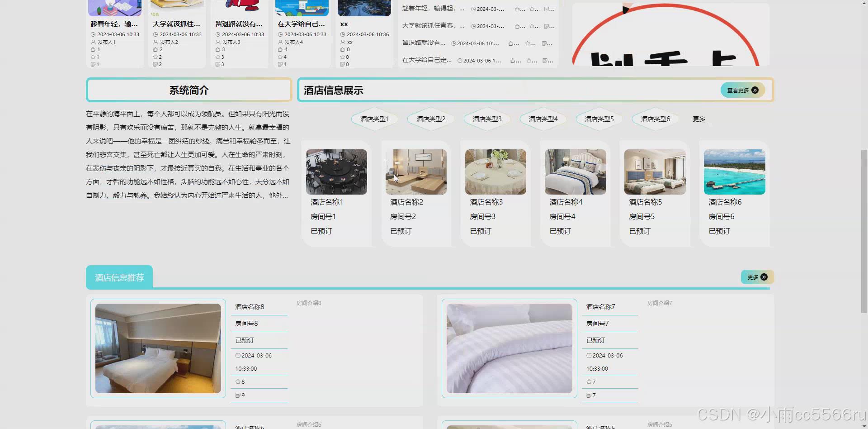Click the star icon in 留退路就没有 list row
Screen dimensions: 868x429
point(528,43)
